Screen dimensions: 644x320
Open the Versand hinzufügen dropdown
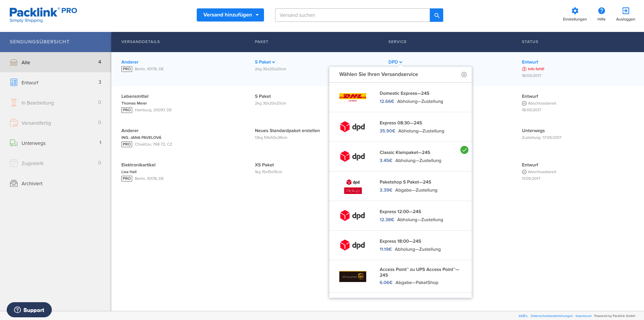click(230, 15)
